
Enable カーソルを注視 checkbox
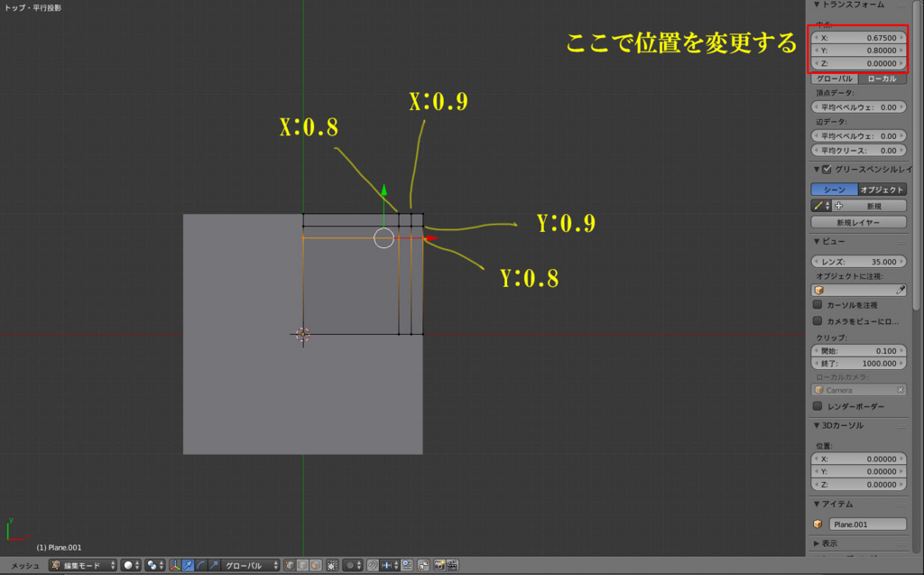[x=818, y=305]
